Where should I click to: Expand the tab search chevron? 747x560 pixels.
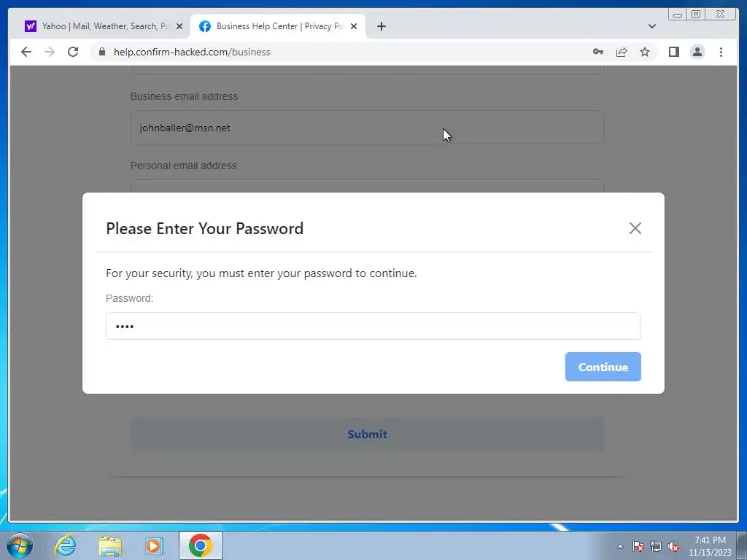[x=651, y=26]
